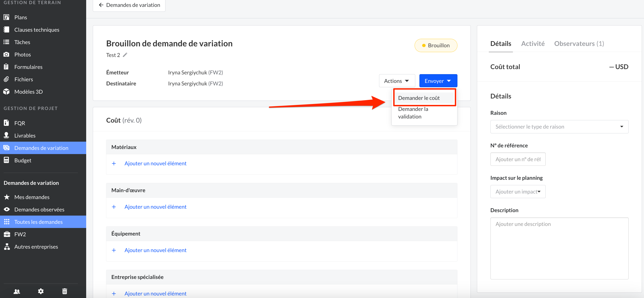Select Mes demandes star item
The image size is (644, 298).
pyautogui.click(x=32, y=197)
